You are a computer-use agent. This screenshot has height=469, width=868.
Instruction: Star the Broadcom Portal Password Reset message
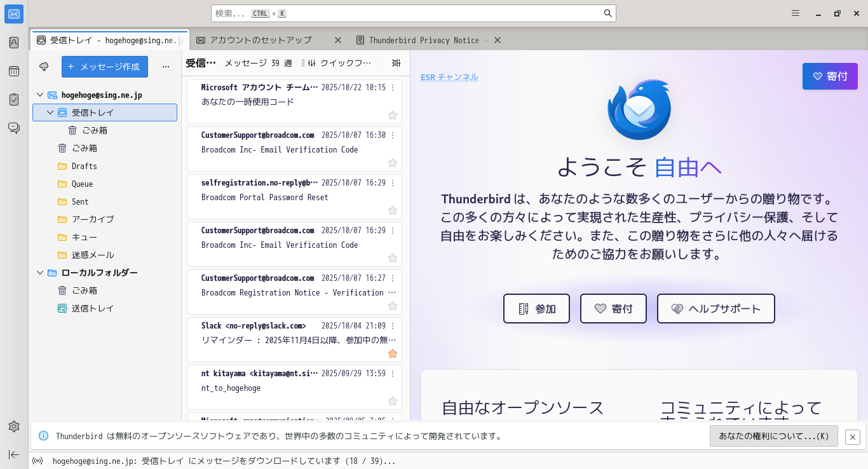point(393,210)
